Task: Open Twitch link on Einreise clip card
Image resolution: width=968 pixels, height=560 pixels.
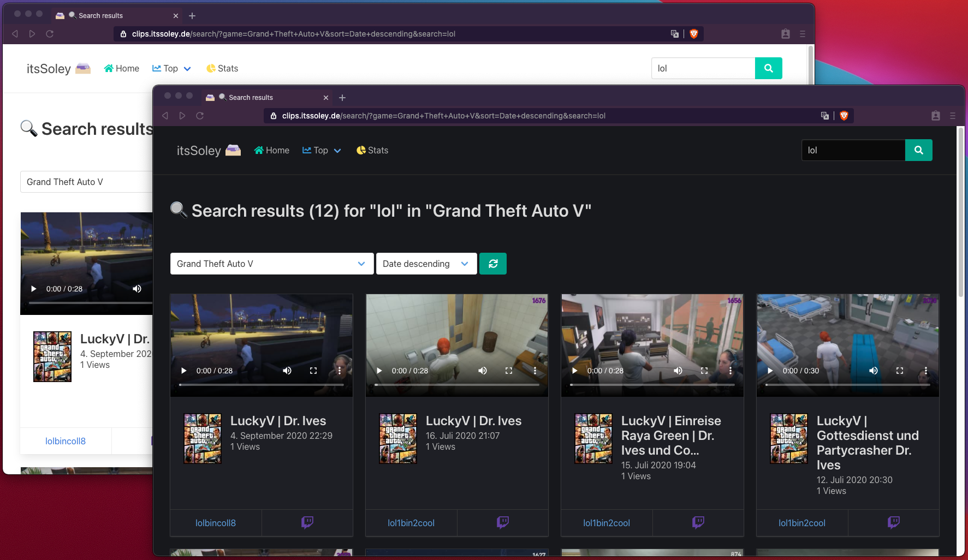Action: coord(698,522)
